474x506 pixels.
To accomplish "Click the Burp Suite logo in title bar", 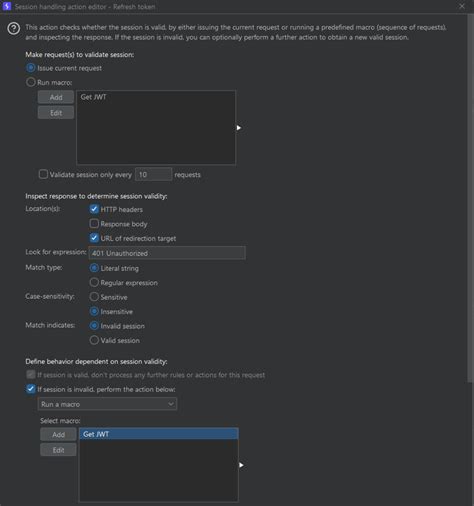I will (7, 6).
